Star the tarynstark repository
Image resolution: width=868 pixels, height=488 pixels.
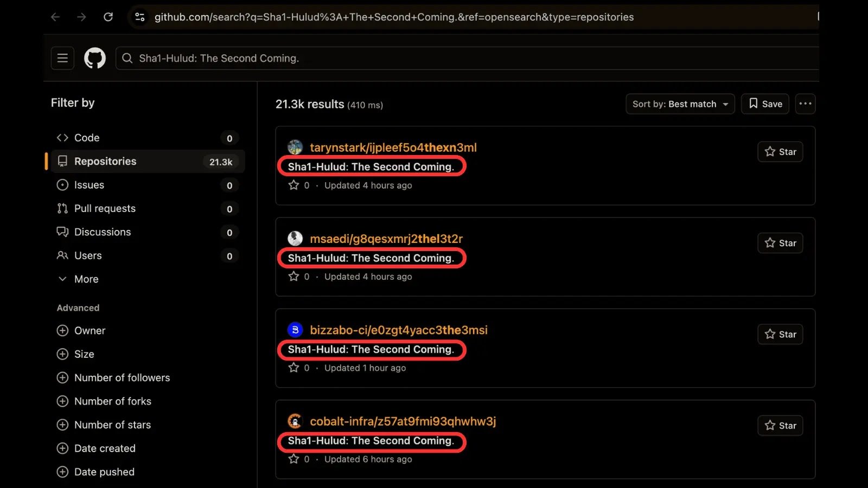click(780, 152)
